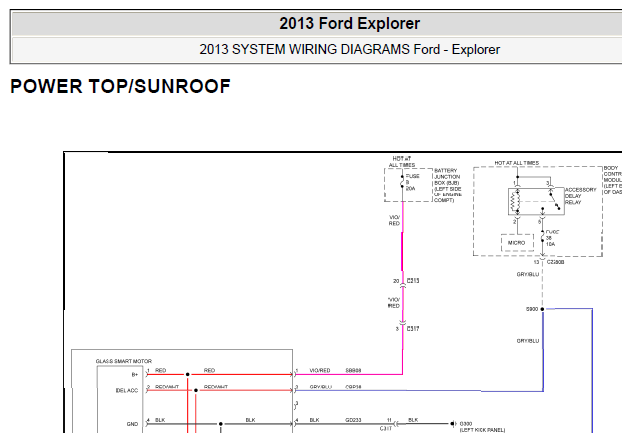This screenshot has height=433, width=622.
Task: Click "HOT AT ALL TIMES" above the body control module
Action: (x=516, y=163)
